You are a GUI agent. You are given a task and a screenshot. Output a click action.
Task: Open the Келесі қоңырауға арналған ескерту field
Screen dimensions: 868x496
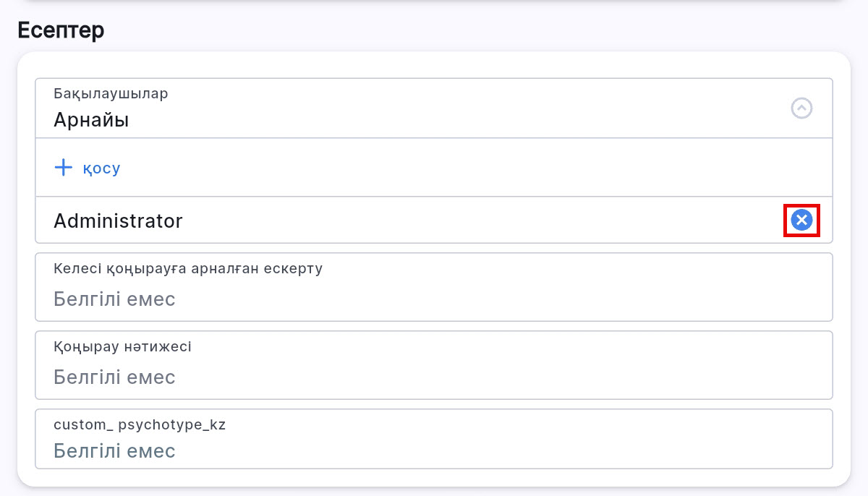pos(434,287)
